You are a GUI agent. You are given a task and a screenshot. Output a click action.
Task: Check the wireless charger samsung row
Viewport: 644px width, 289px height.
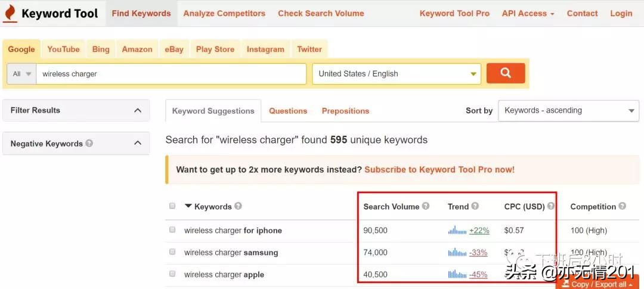172,252
